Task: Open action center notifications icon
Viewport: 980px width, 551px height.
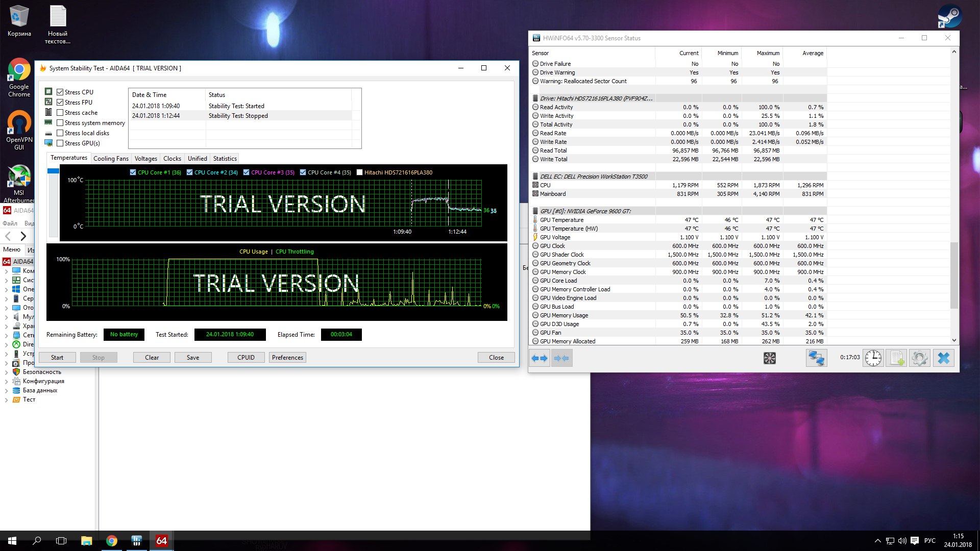Action: coord(915,541)
